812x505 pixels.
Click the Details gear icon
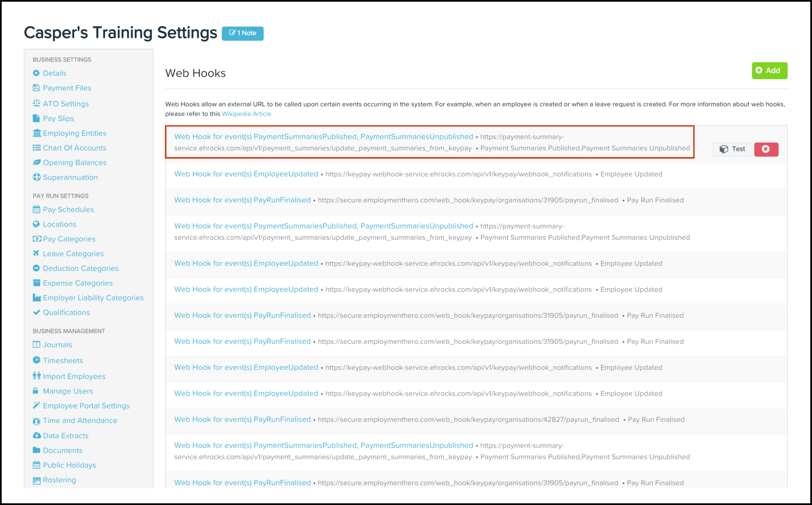(x=36, y=73)
